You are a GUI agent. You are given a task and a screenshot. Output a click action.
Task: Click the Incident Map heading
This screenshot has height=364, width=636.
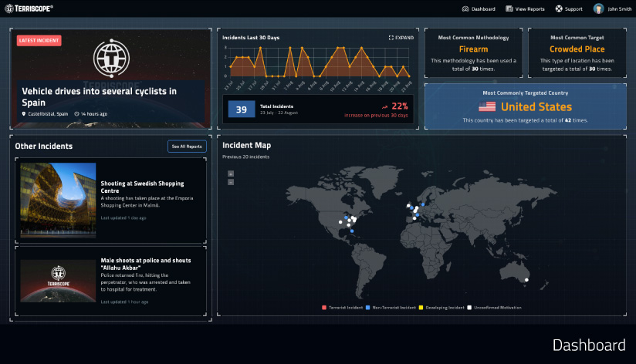(247, 145)
